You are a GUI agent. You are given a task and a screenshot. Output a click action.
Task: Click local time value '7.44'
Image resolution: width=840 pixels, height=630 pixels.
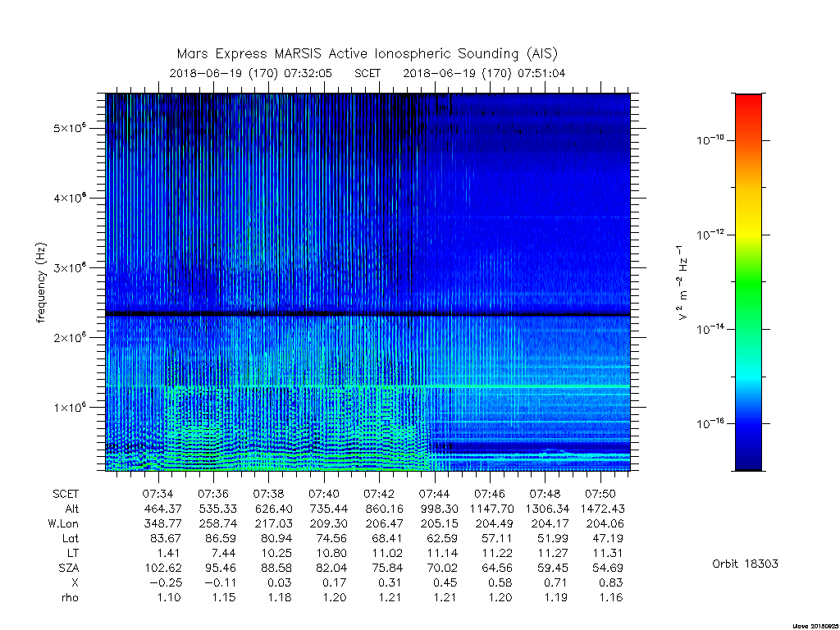225,553
